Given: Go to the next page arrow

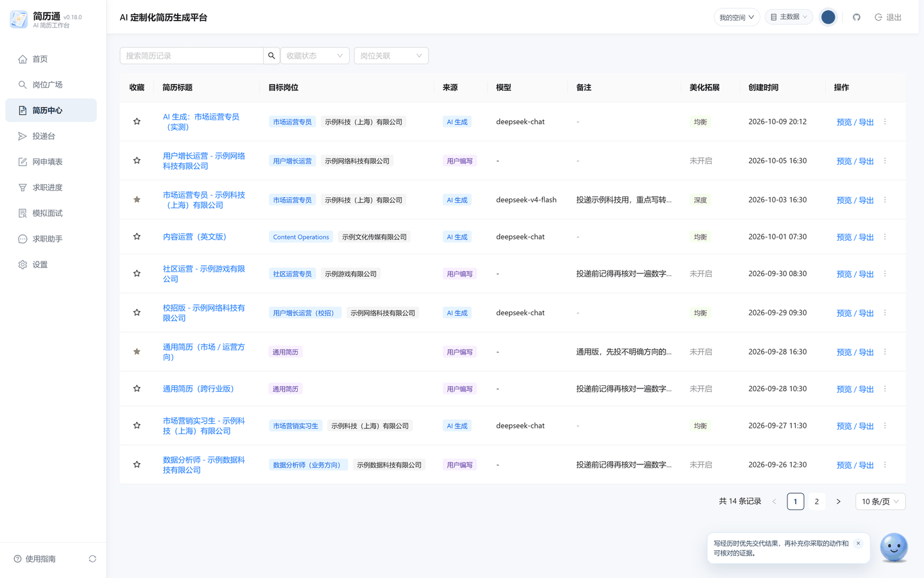Looking at the screenshot, I should click(838, 502).
